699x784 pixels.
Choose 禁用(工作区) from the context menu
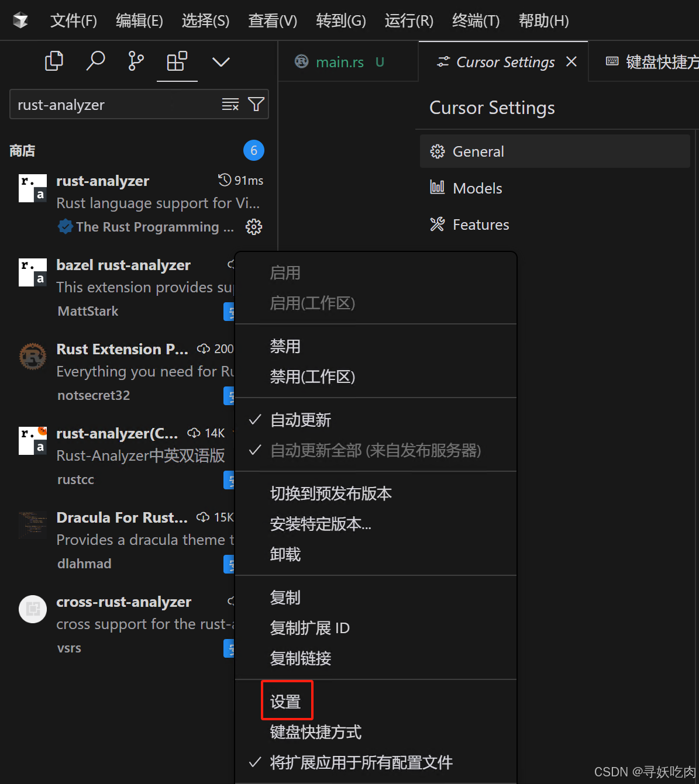(x=376, y=377)
